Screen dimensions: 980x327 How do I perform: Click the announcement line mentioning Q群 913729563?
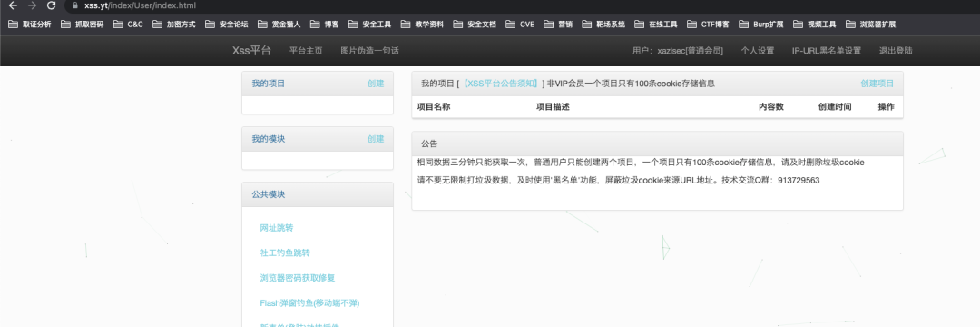coord(618,180)
